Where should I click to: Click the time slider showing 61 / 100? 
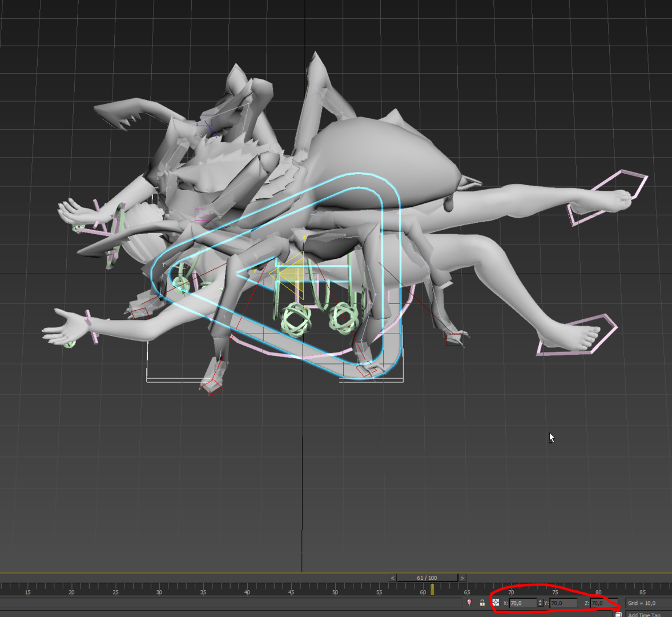[427, 578]
